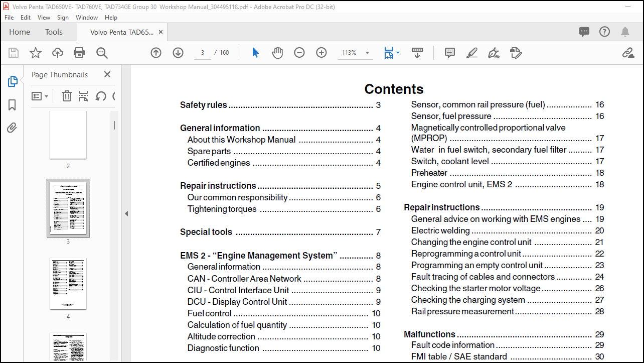The height and width of the screenshot is (363, 644).
Task: Collapse the navigation pane with left arrow
Action: 126,213
